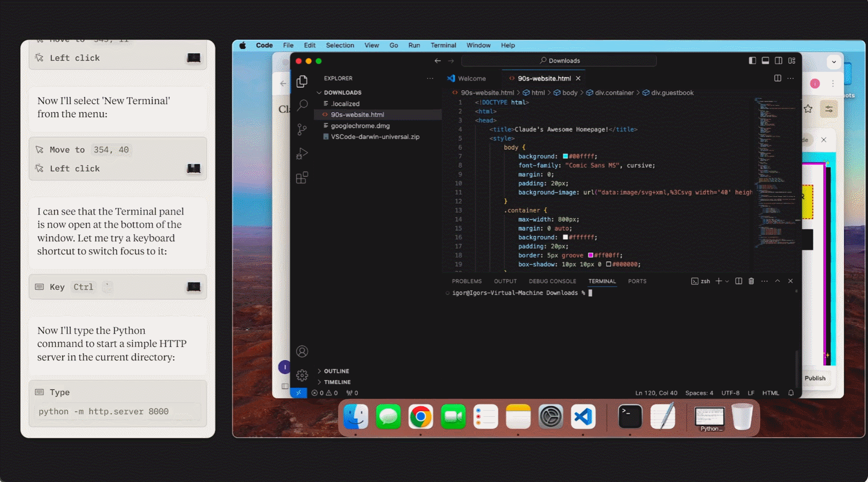Open Visual Studio Code from the Dock
Screen dimensions: 868x482
click(x=583, y=417)
